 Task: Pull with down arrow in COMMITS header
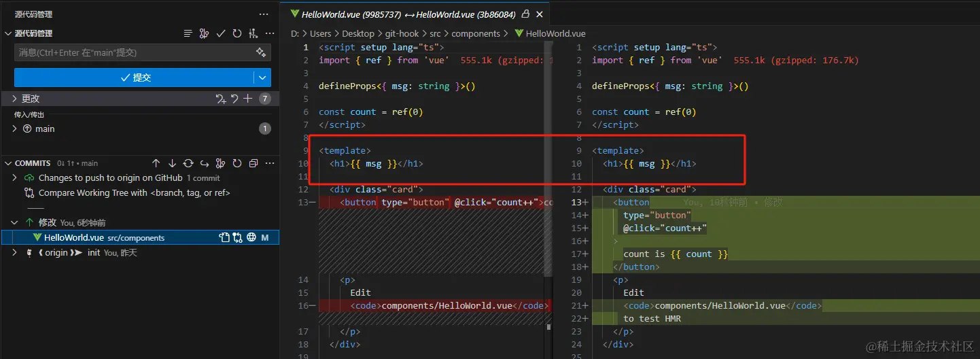[172, 163]
